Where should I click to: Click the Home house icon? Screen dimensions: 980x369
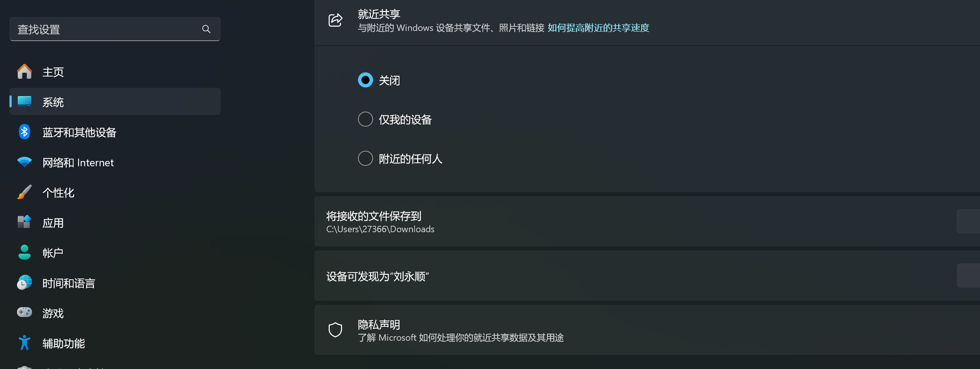(x=25, y=72)
